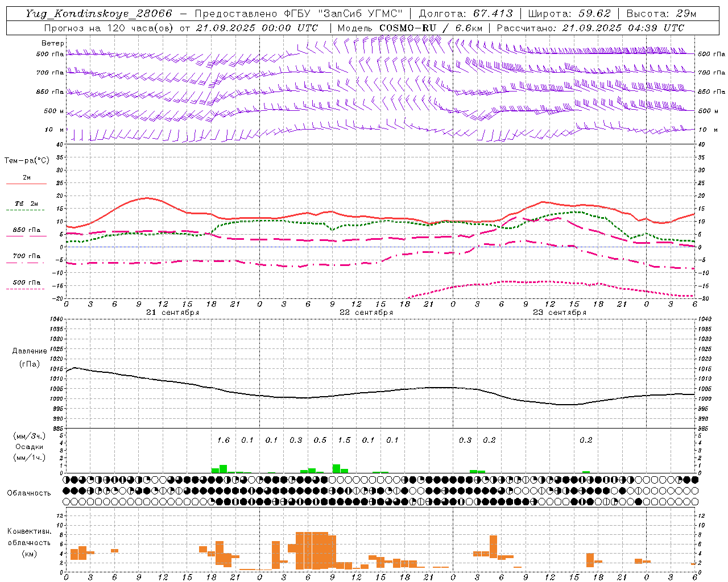This screenshot has height=582, width=728.
Task: Click the 10 м wind level label on left
Action: click(x=54, y=130)
